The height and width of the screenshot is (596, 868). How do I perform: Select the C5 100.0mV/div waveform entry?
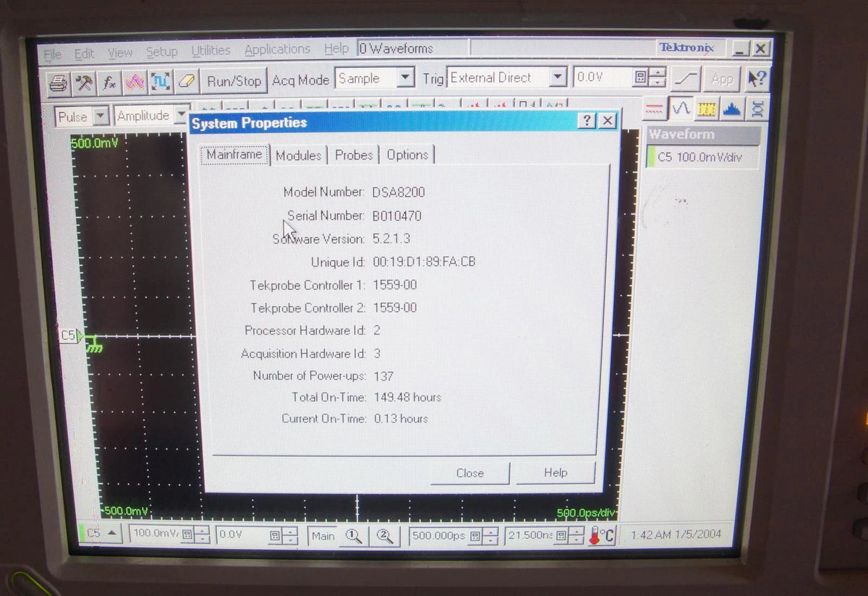[x=702, y=157]
